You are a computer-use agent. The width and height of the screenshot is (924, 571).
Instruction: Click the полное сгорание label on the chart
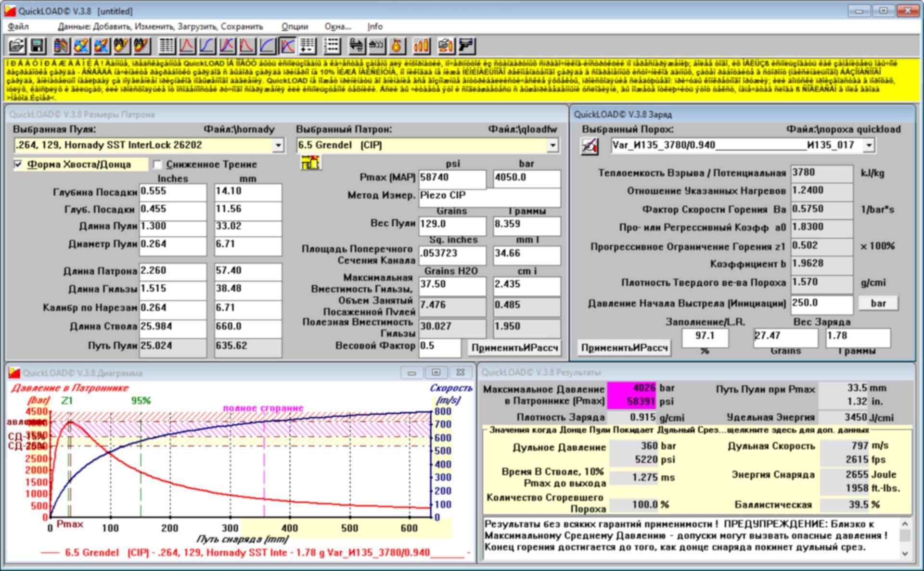(263, 408)
